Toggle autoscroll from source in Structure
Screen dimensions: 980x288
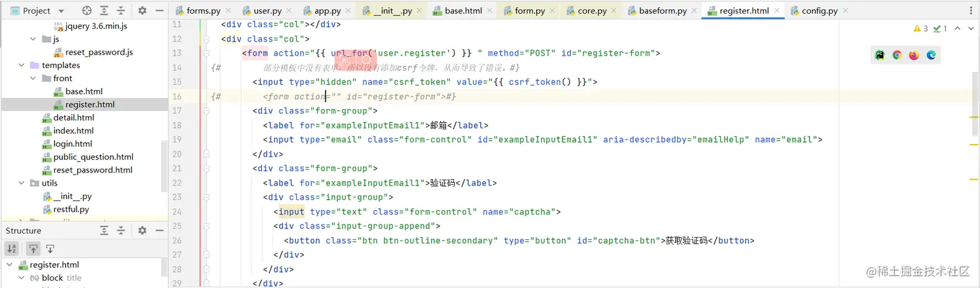point(50,248)
